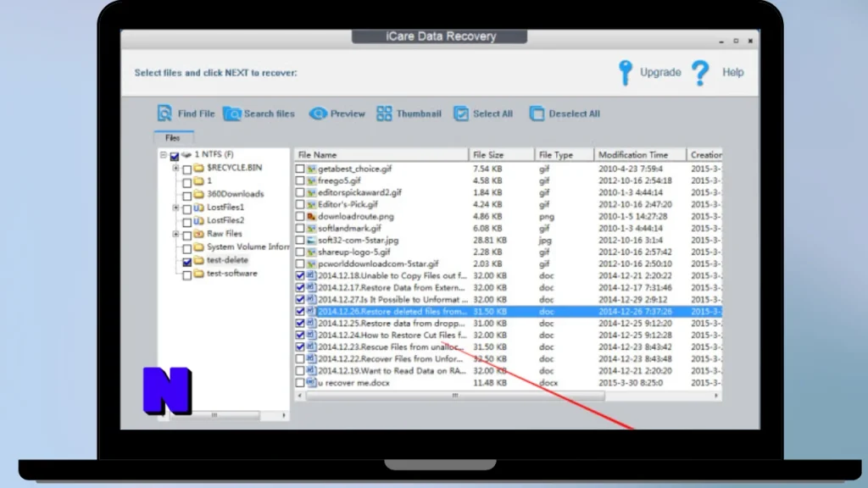Click the soft32-com-5star.jpg file icon
868x488 pixels.
311,240
